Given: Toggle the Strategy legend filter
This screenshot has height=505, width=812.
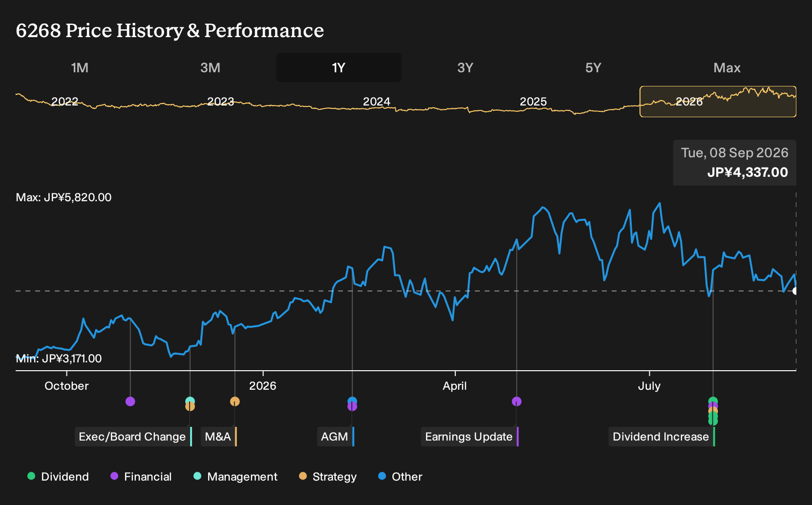Looking at the screenshot, I should [x=328, y=477].
